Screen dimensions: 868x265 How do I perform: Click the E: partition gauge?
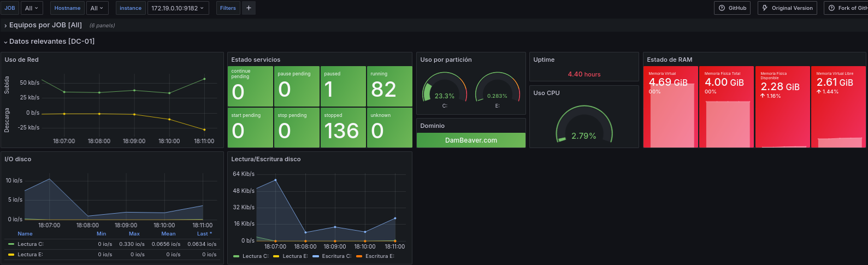[497, 89]
